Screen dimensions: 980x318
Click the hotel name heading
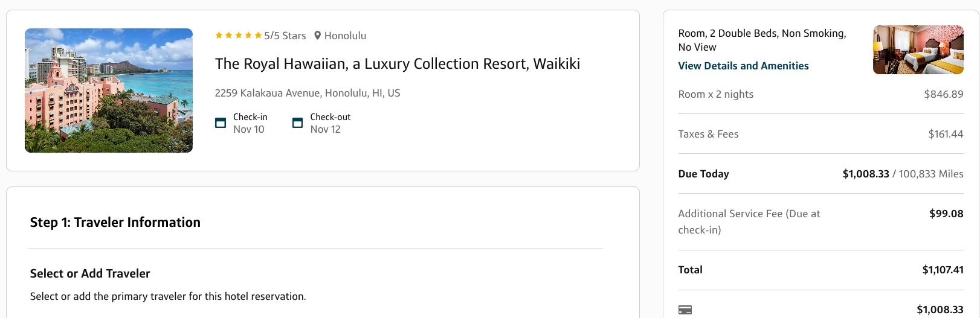coord(398,64)
